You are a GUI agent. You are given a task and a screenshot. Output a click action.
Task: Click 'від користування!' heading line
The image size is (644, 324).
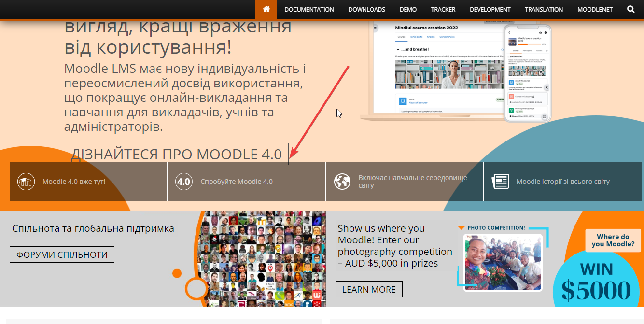click(148, 47)
